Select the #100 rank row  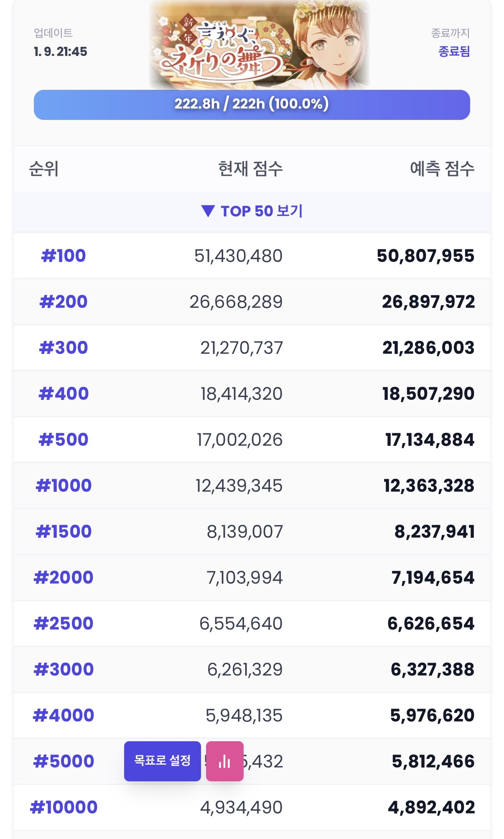[x=252, y=256]
